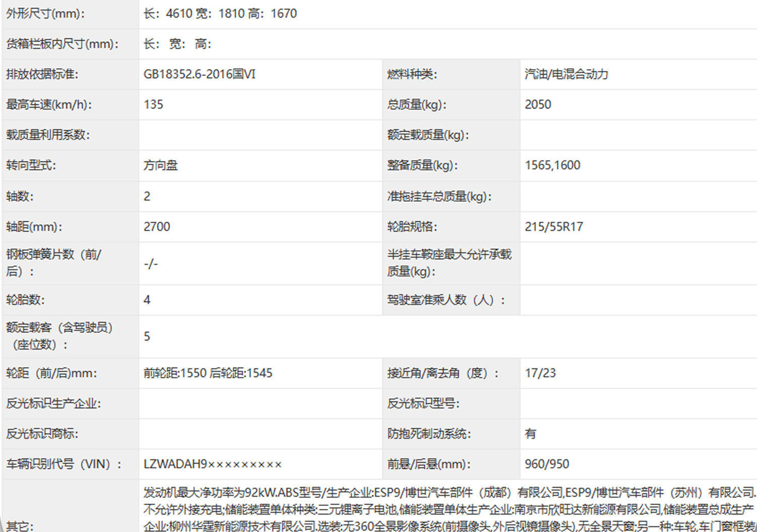The height and width of the screenshot is (532, 757).
Task: Select tire count value 4
Action: [147, 300]
